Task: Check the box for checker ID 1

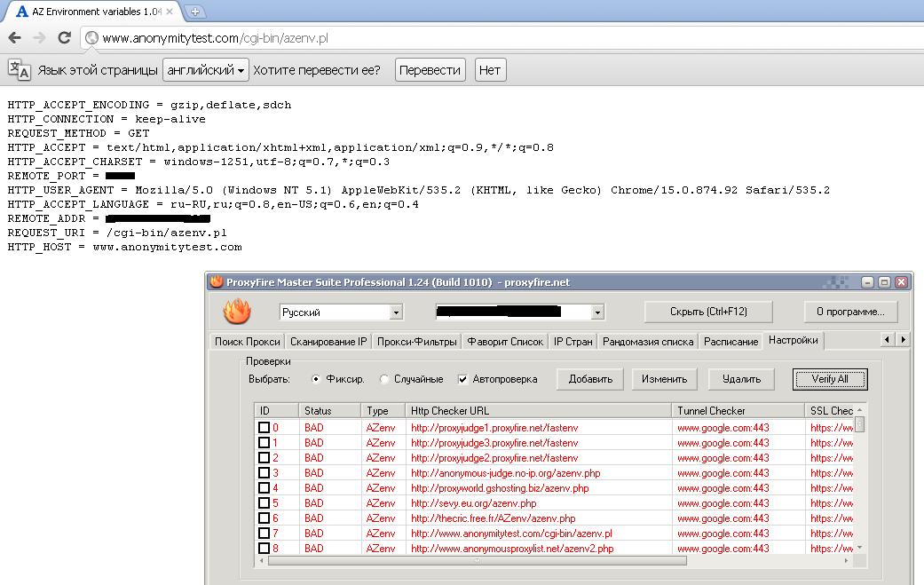Action: click(264, 442)
